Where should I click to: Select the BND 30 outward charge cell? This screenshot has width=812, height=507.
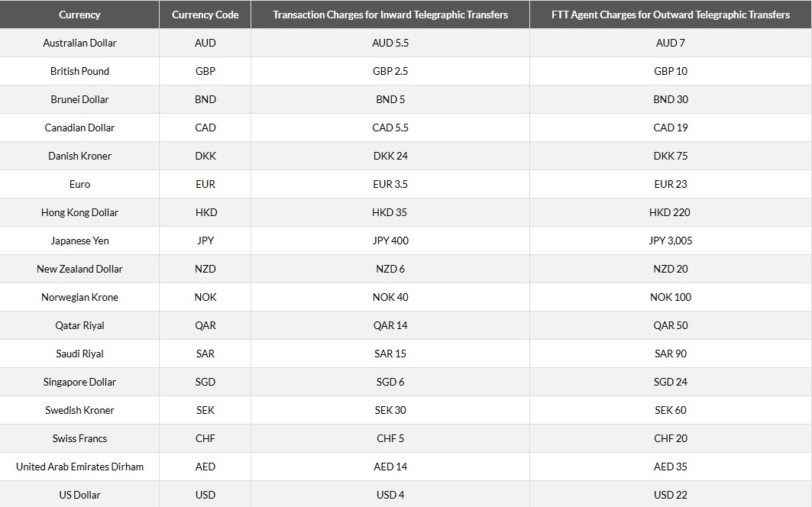(670, 99)
